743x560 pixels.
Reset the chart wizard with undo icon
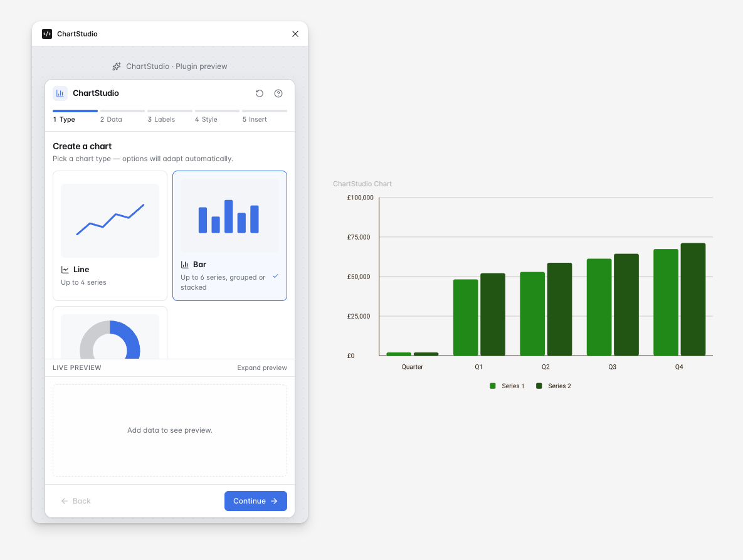point(259,93)
